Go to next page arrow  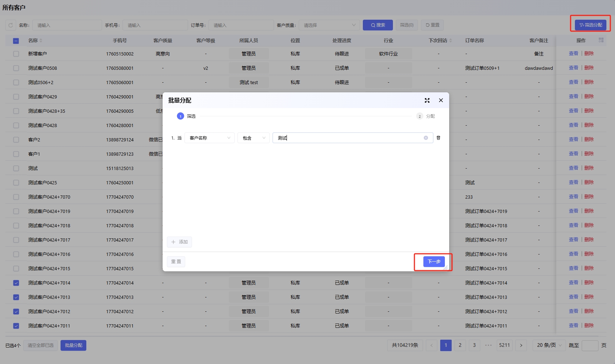521,345
